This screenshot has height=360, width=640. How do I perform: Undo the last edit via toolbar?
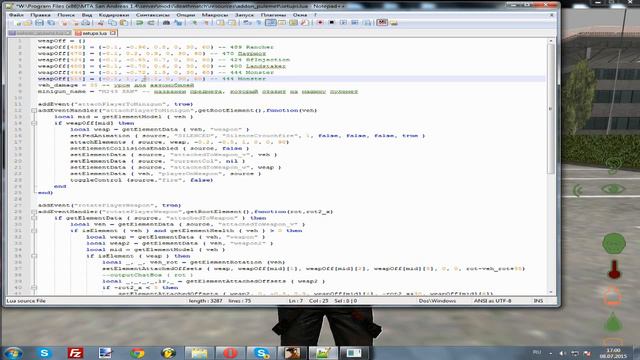pyautogui.click(x=140, y=23)
